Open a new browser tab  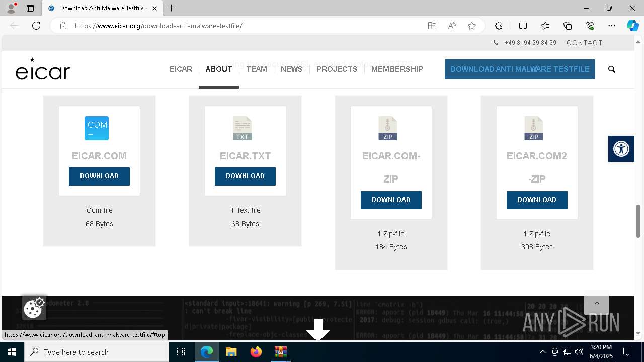pos(172,8)
